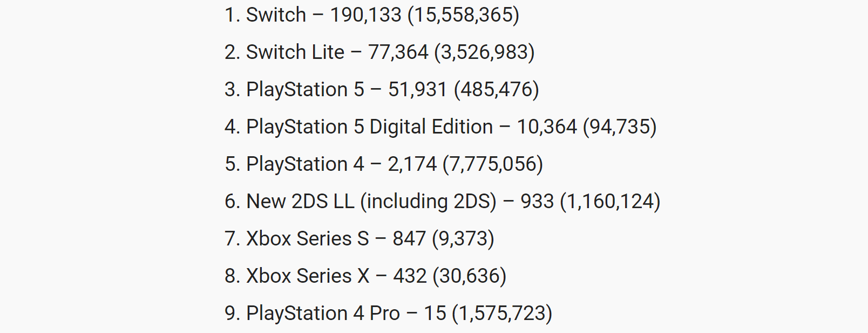Click the Xbox Series S entry name
This screenshot has width=868, height=333.
pos(308,238)
